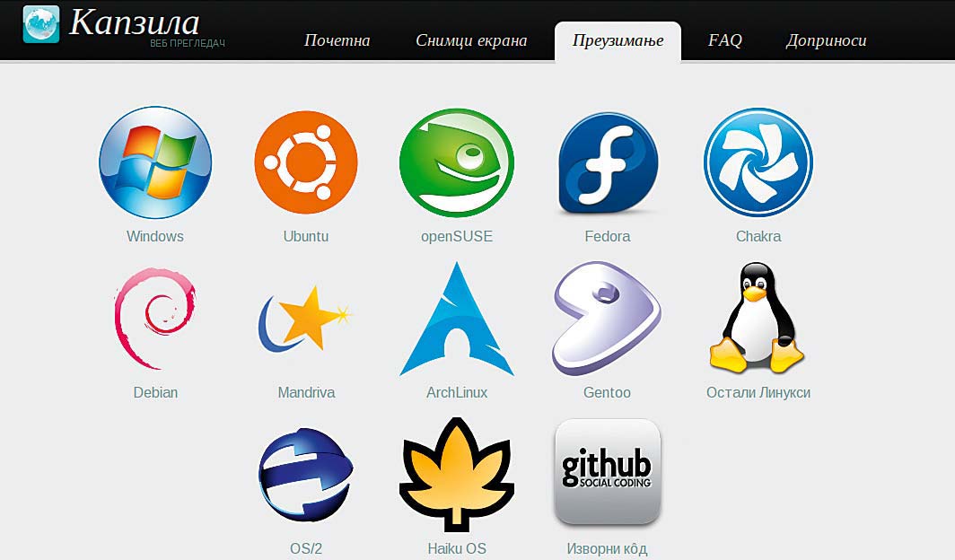Click the Chakra swirl icon
This screenshot has width=955, height=560.
coord(758,162)
